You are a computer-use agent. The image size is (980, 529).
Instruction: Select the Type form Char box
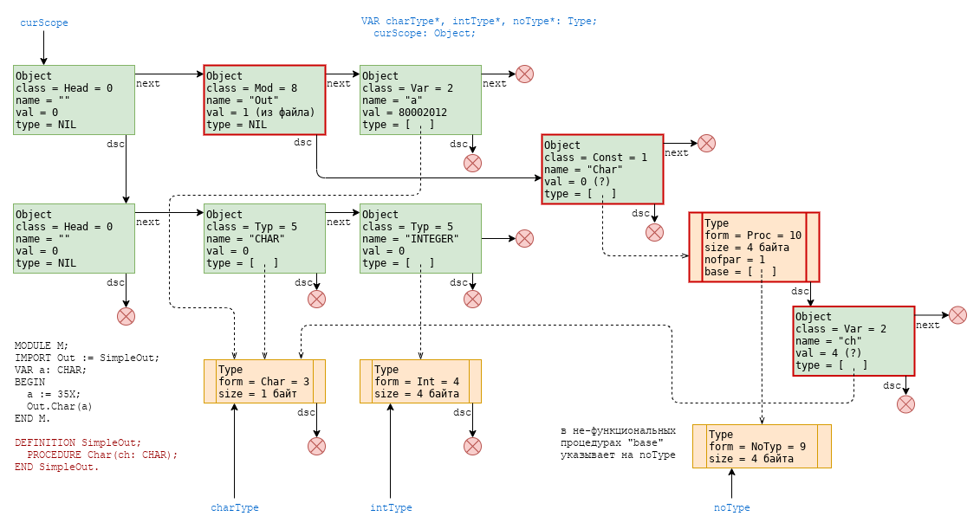(x=264, y=381)
